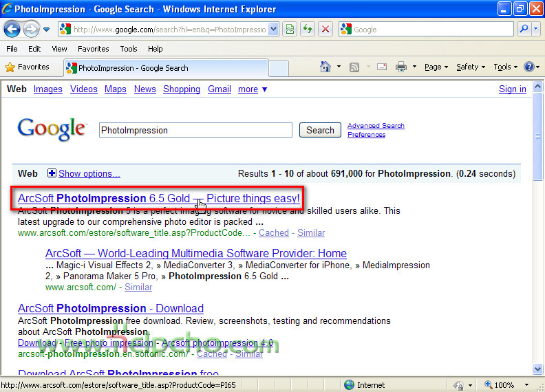545x392 pixels.
Task: Click the Show options... link
Action: [x=89, y=173]
